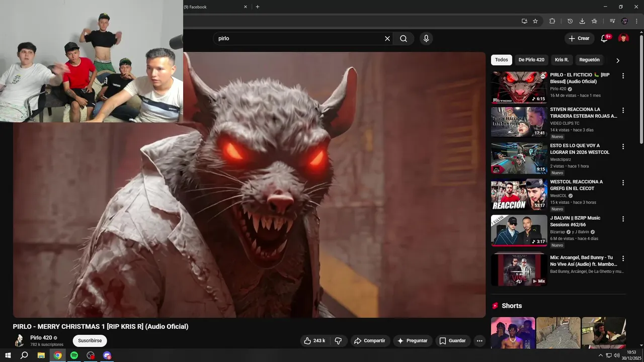Open Spotify from the taskbar

pyautogui.click(x=74, y=355)
